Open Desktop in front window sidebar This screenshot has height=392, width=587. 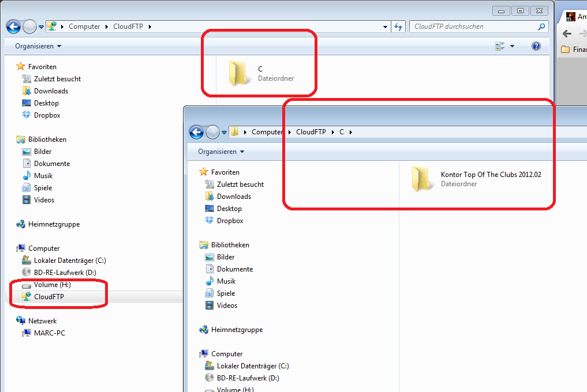pyautogui.click(x=223, y=208)
